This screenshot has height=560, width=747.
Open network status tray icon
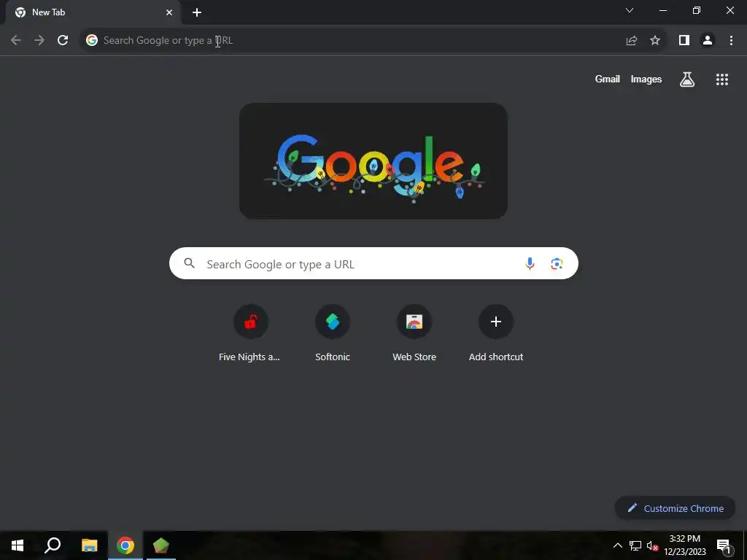(x=635, y=545)
